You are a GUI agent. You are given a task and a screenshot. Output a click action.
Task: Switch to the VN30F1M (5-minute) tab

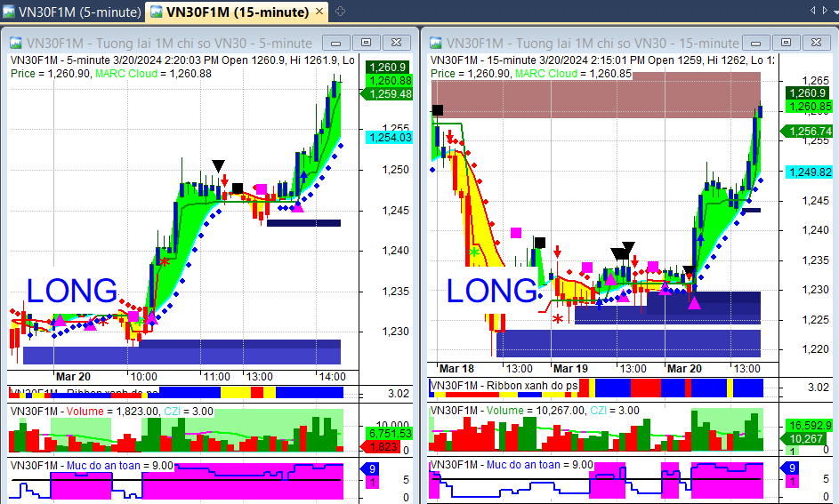pos(72,12)
